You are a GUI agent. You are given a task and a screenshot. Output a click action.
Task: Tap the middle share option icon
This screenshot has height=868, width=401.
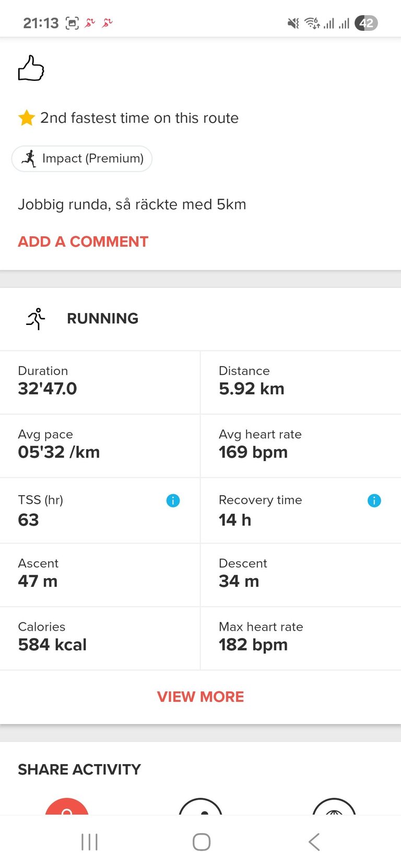[x=200, y=807]
